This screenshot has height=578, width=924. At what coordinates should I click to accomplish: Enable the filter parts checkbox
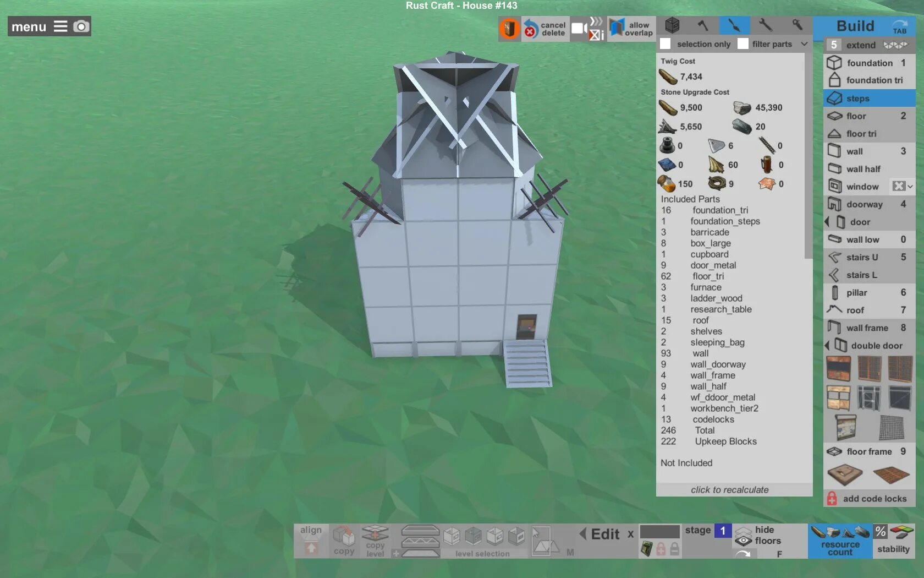click(743, 44)
